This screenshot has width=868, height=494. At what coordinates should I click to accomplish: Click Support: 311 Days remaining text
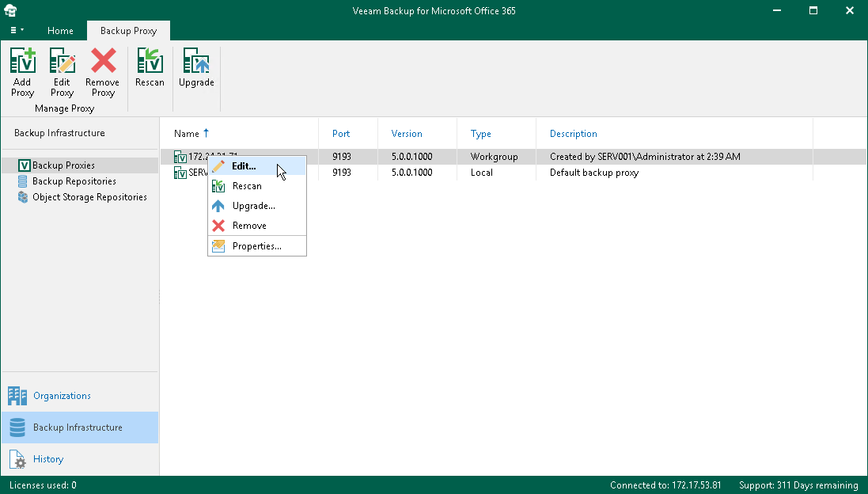(798, 485)
